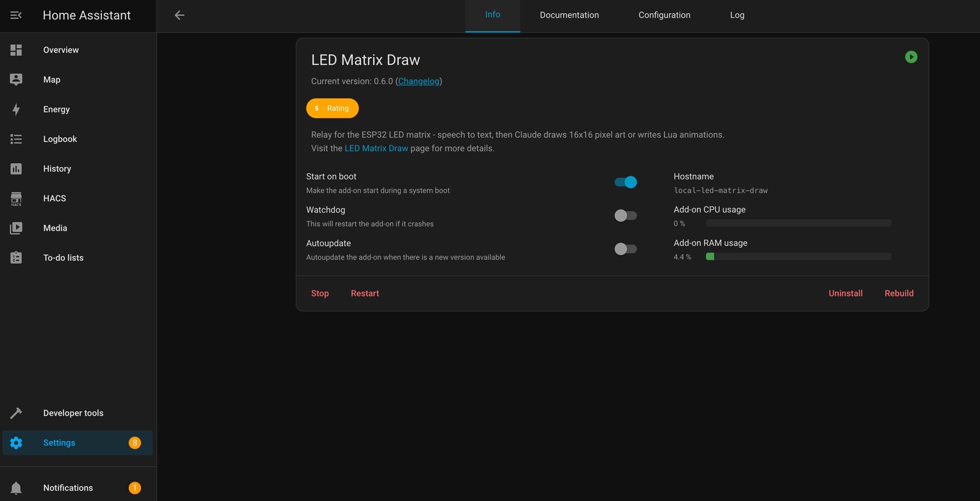
Task: Collapse the sidebar with the menu icon
Action: [x=16, y=15]
